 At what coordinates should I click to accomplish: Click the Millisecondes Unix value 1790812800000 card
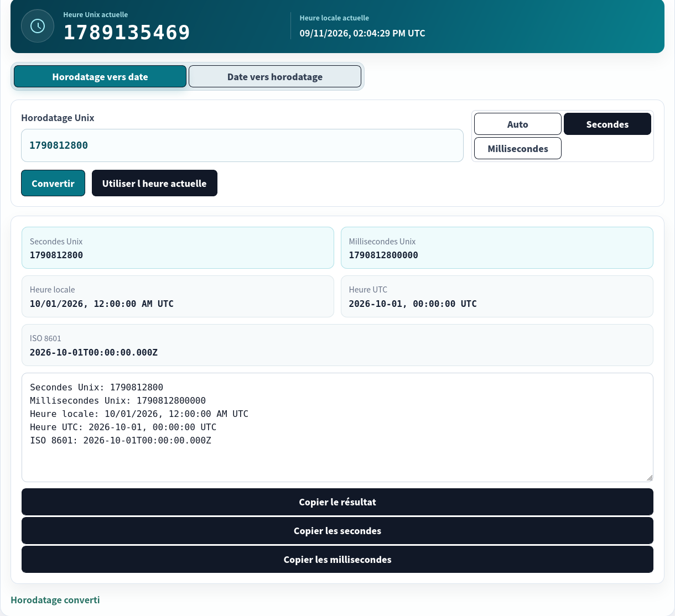(497, 248)
